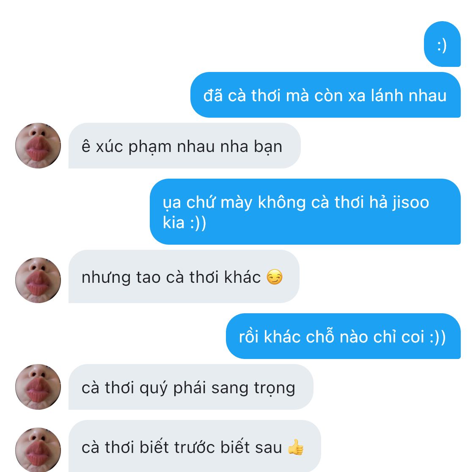The image size is (476, 472).
Task: Open the avatar next to "cà thơi biết trước biết sau"
Action: point(38,450)
